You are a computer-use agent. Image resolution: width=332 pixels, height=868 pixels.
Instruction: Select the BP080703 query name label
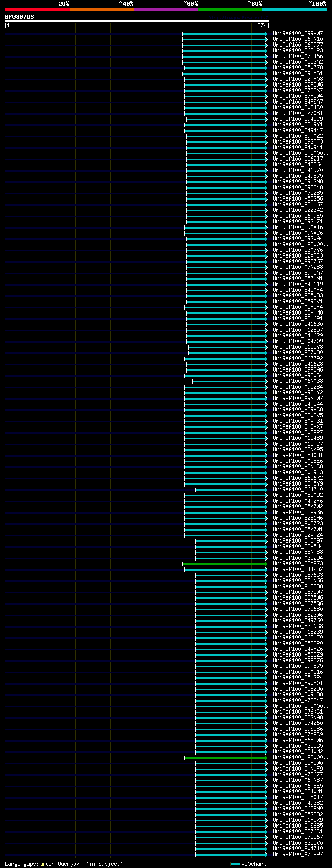(x=20, y=17)
